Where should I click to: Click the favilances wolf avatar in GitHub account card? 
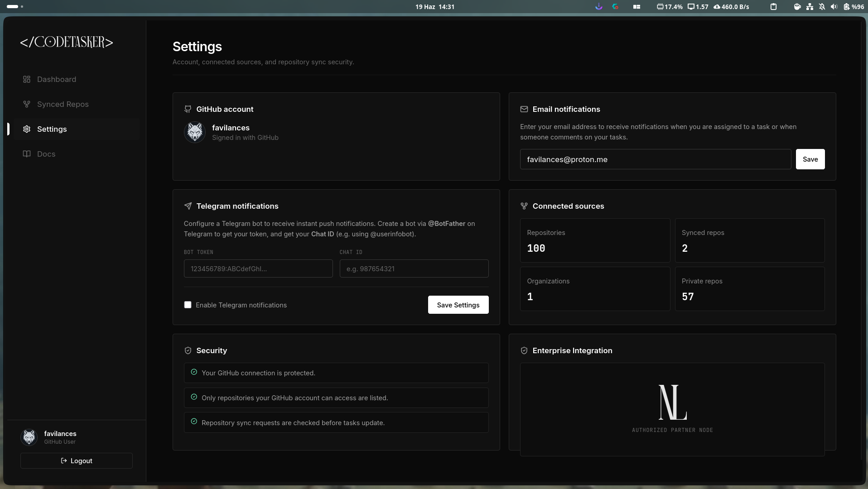tap(195, 132)
